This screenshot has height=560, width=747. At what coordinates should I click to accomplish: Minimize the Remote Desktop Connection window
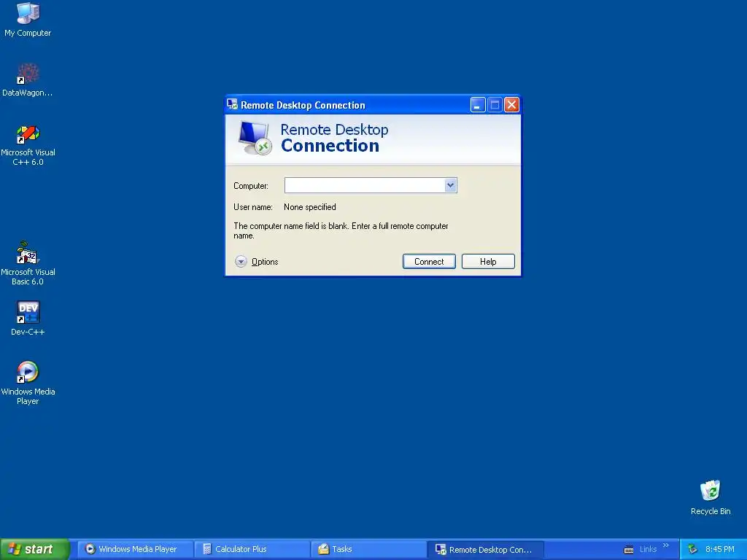[x=478, y=104]
